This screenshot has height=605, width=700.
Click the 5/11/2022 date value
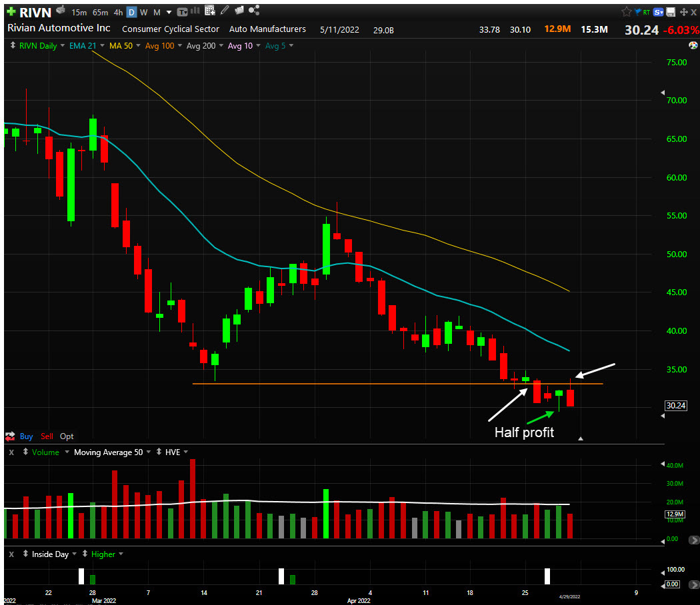[340, 30]
